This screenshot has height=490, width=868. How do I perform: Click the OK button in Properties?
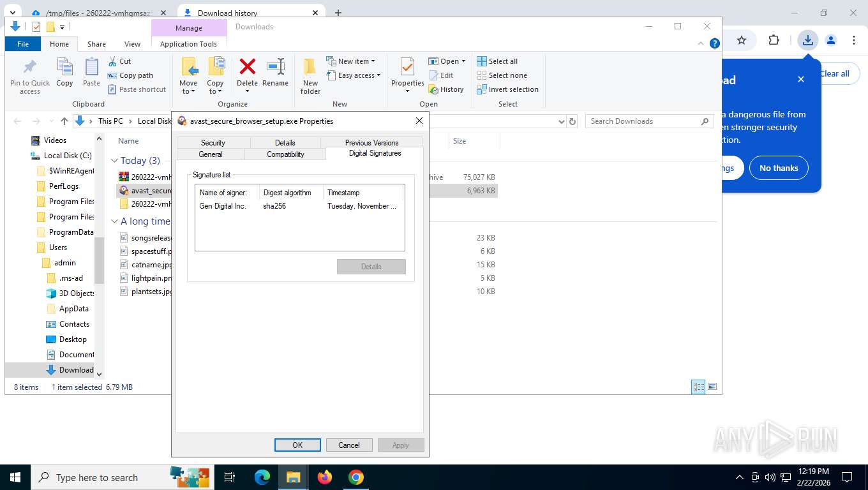297,445
